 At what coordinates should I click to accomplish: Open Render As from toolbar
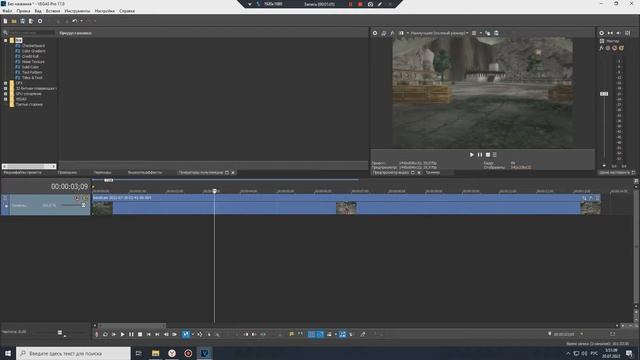pos(31,21)
